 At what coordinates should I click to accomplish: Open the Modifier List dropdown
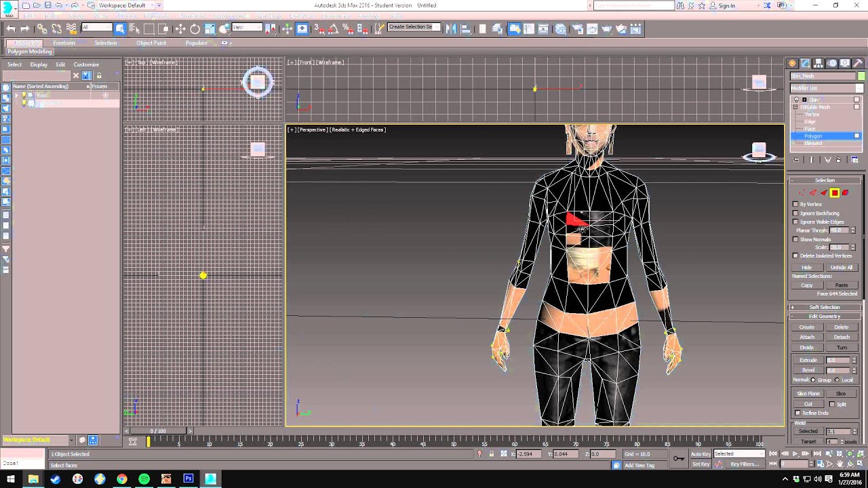[x=827, y=88]
